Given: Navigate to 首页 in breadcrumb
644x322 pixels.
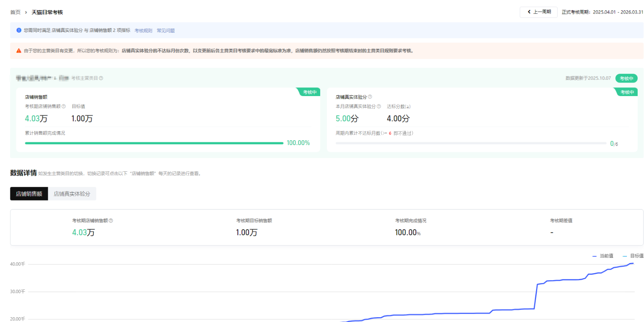Looking at the screenshot, I should pos(15,12).
